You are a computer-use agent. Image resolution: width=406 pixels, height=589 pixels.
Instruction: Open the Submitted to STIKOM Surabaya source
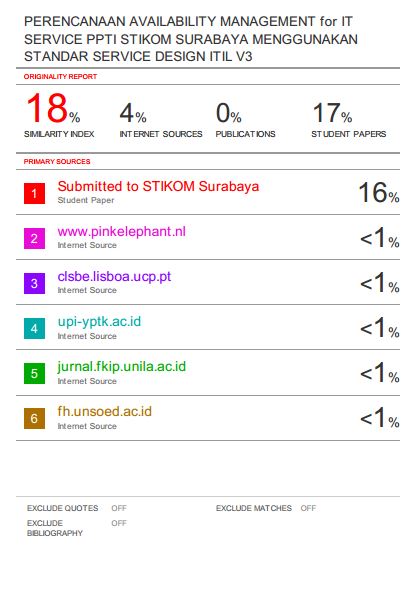click(x=158, y=186)
